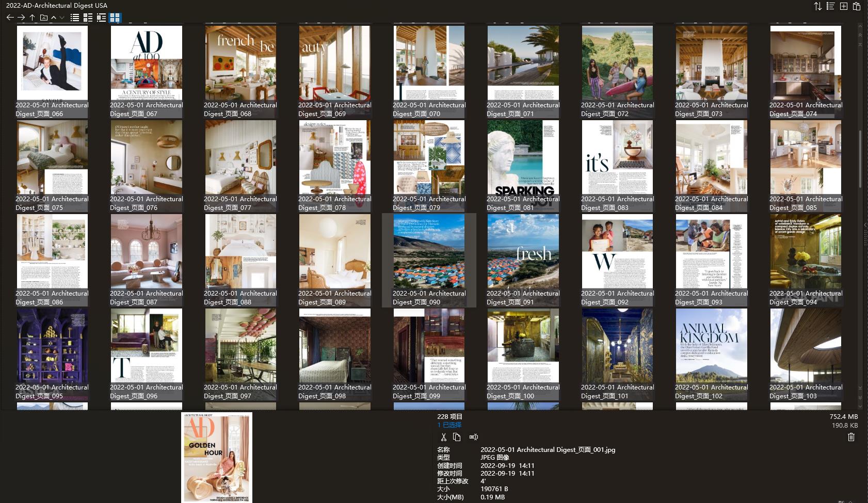868x503 pixels.
Task: Delete the selected file via trash icon
Action: click(852, 437)
